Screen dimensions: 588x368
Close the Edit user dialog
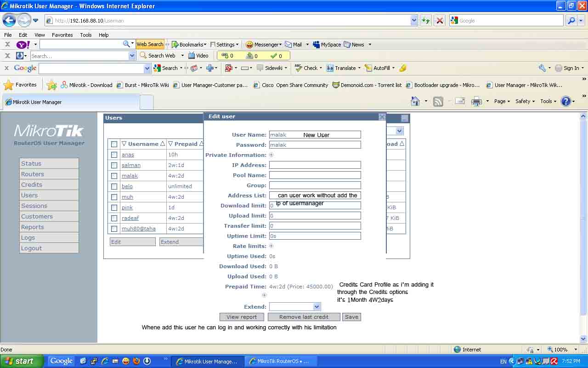(x=382, y=117)
